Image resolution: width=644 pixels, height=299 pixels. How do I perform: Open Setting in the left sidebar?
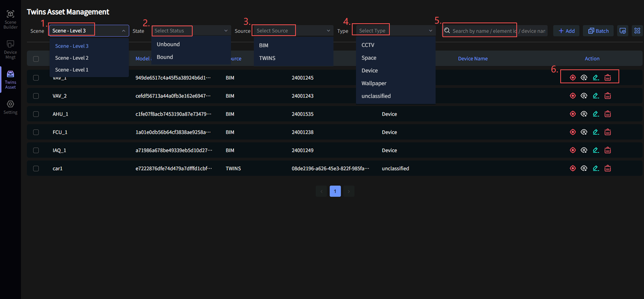point(11,107)
